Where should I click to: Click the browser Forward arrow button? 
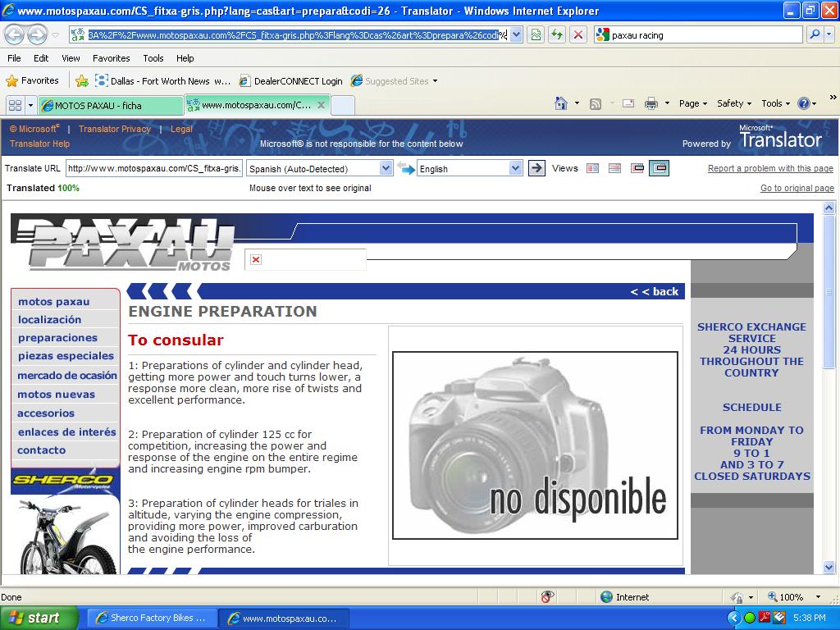(x=37, y=35)
